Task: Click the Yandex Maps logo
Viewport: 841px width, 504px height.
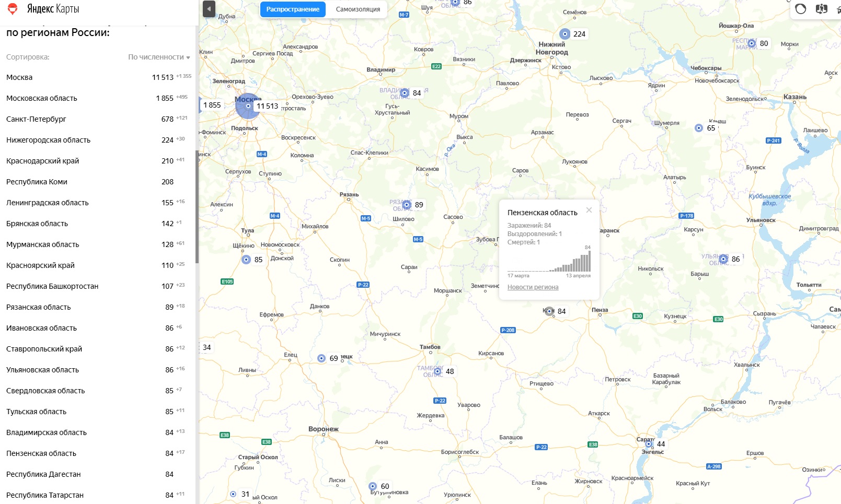Action: (43, 9)
